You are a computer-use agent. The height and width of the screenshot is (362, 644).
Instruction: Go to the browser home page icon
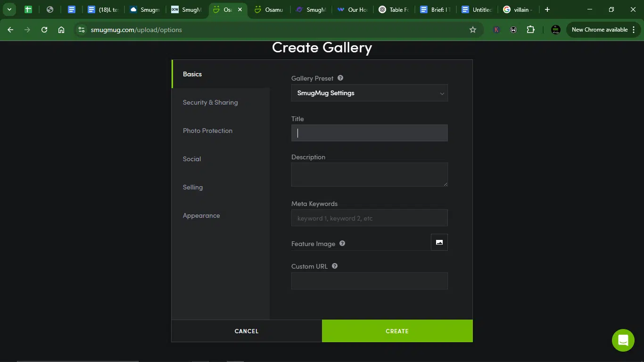61,30
